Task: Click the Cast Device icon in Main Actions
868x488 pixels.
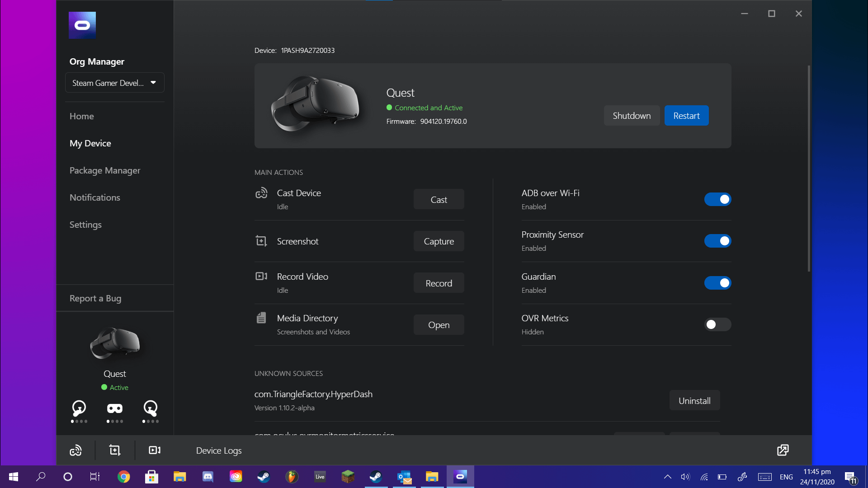Action: 261,193
